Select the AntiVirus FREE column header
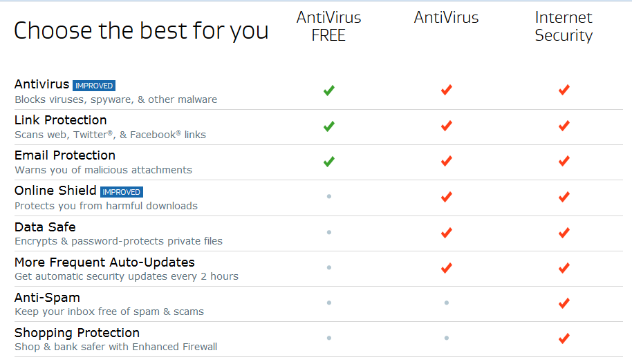The width and height of the screenshot is (632, 364). [x=328, y=26]
